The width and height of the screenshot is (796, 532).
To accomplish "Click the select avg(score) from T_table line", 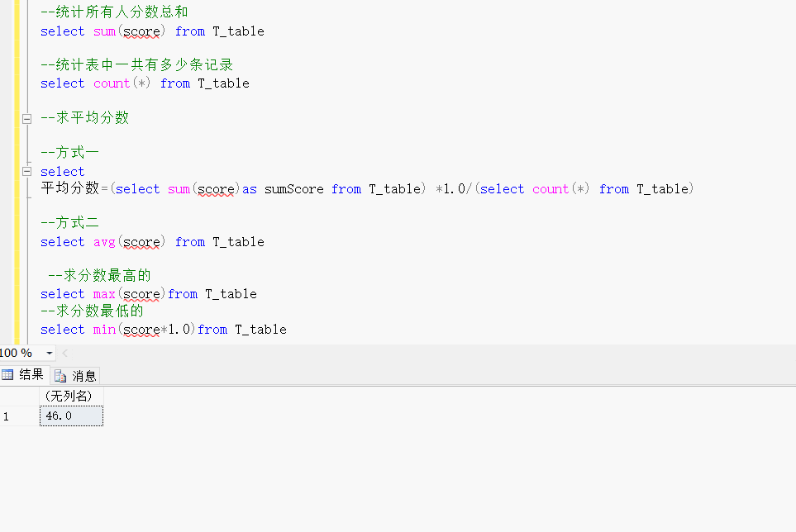I will click(x=152, y=242).
